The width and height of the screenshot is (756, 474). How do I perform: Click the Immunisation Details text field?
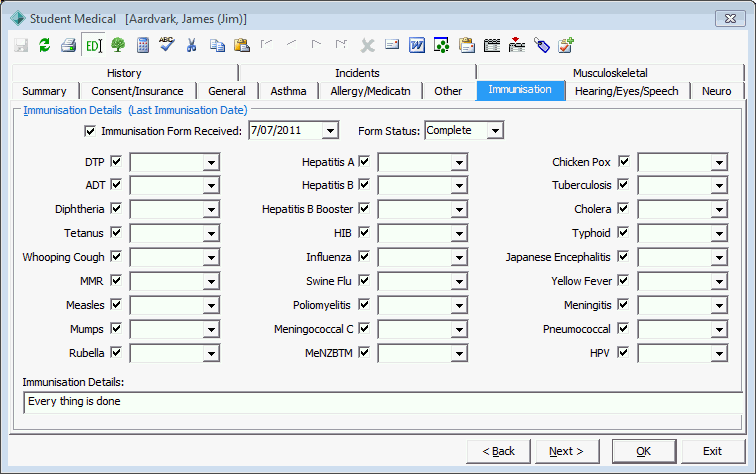coord(383,403)
